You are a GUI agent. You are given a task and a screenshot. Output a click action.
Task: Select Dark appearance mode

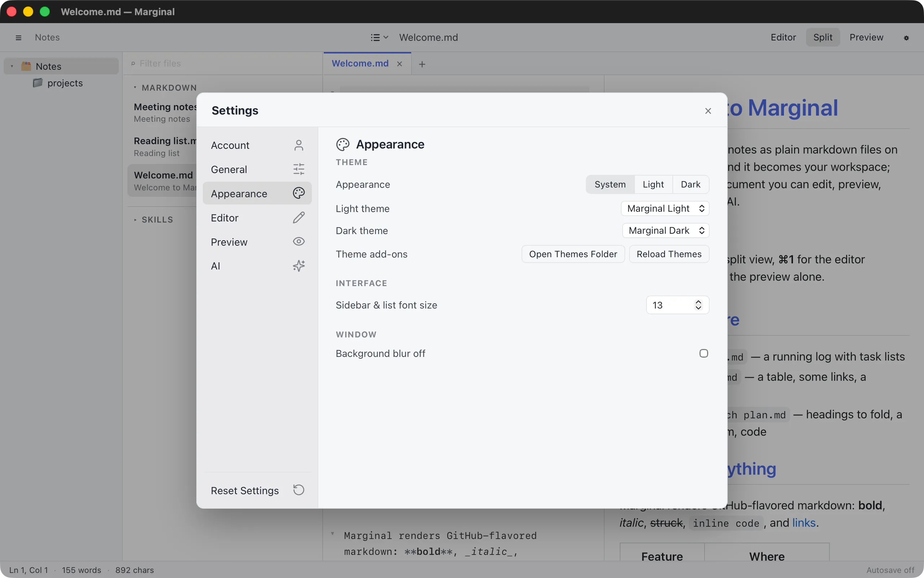coord(690,185)
